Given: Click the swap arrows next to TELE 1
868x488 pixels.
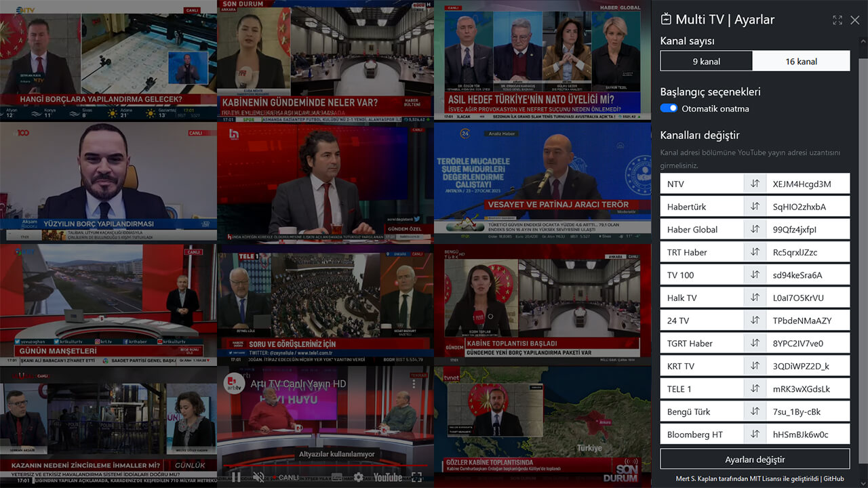Looking at the screenshot, I should [x=755, y=388].
